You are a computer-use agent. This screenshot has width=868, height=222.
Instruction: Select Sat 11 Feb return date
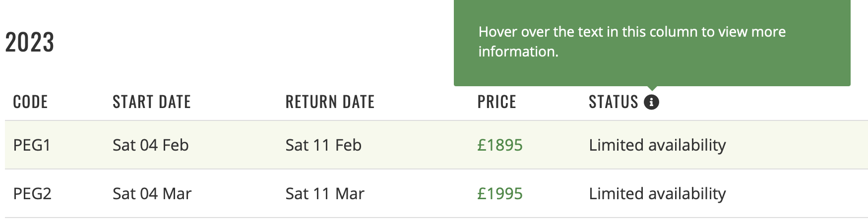pyautogui.click(x=323, y=145)
